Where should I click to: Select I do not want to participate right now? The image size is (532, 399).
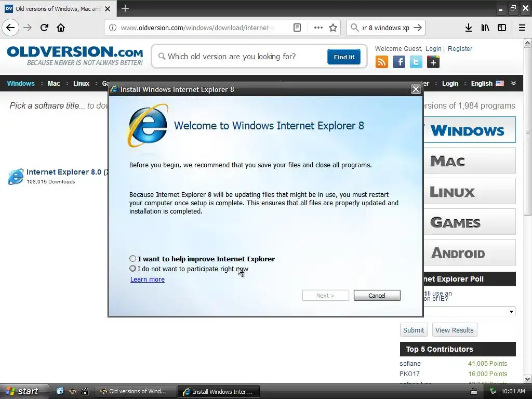pos(132,269)
